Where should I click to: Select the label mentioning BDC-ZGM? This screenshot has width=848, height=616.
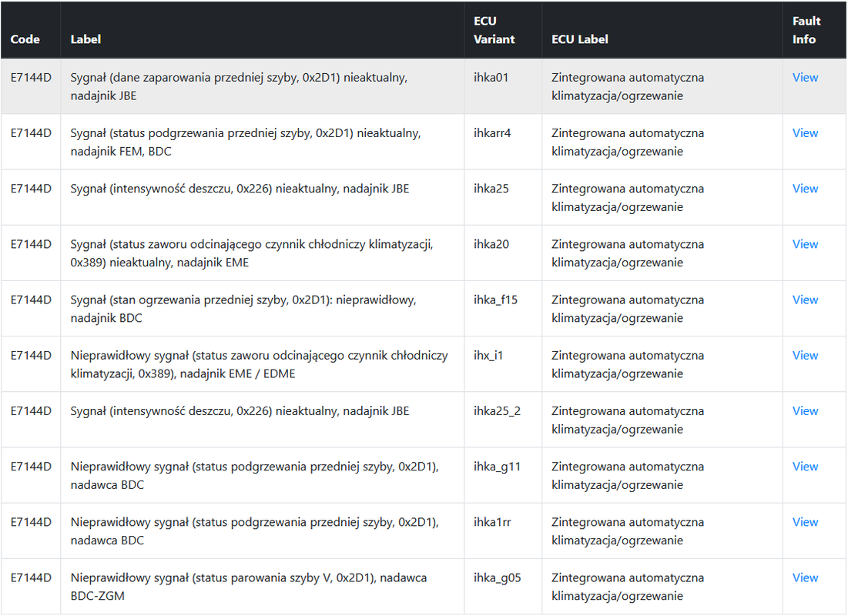click(248, 587)
